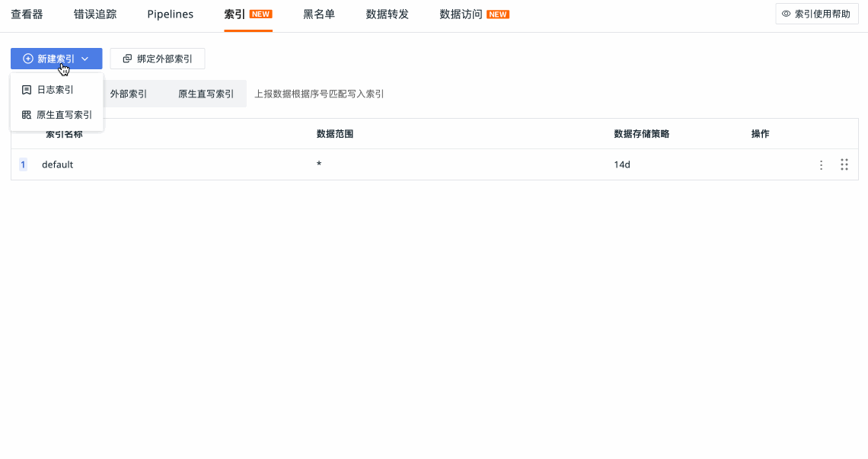The height and width of the screenshot is (459, 868).
Task: Select the 索引 tab
Action: [235, 14]
